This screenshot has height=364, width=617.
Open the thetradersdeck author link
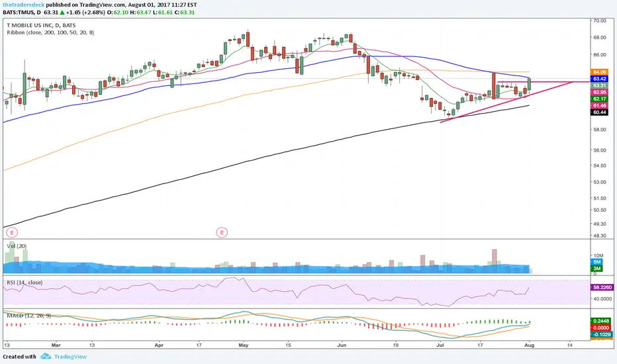(24, 5)
